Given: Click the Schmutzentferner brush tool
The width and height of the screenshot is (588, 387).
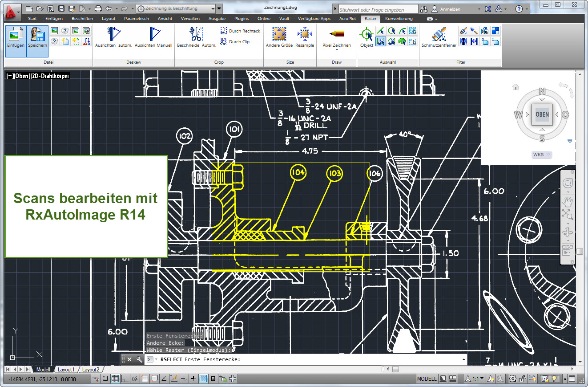Looking at the screenshot, I should [x=439, y=37].
